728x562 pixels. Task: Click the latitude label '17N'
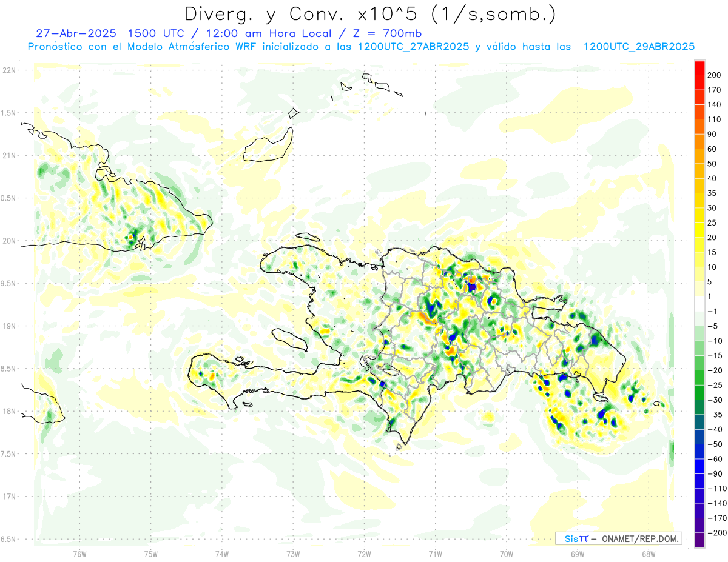(10, 497)
